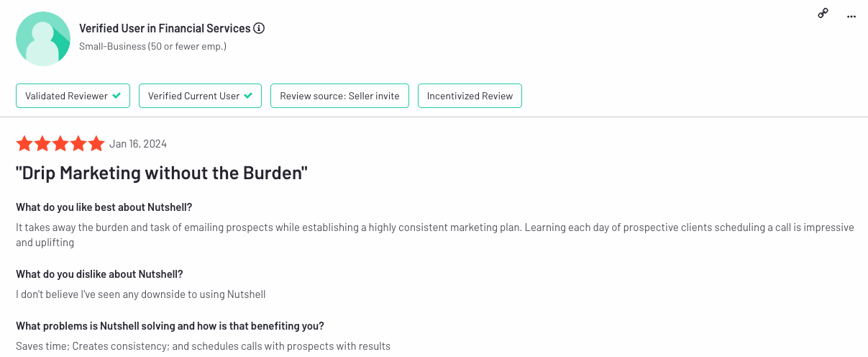Open the three-dot more options menu
This screenshot has height=357, width=868.
click(852, 15)
